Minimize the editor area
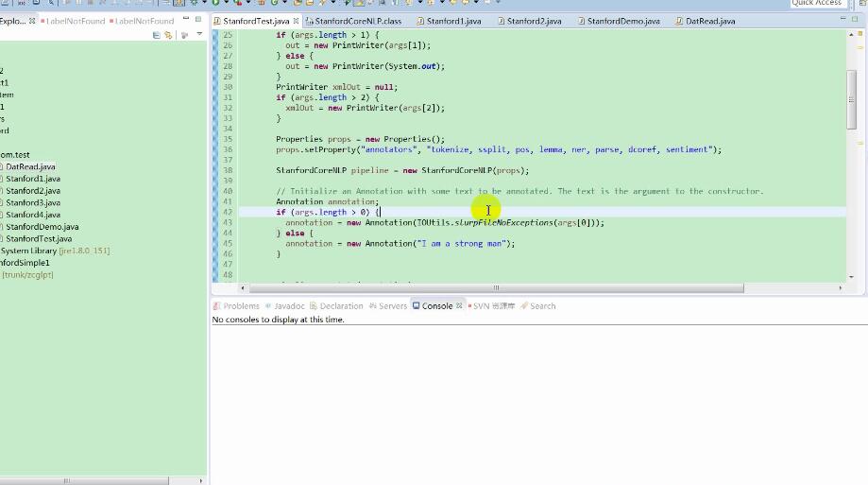This screenshot has width=868, height=485. (843, 19)
